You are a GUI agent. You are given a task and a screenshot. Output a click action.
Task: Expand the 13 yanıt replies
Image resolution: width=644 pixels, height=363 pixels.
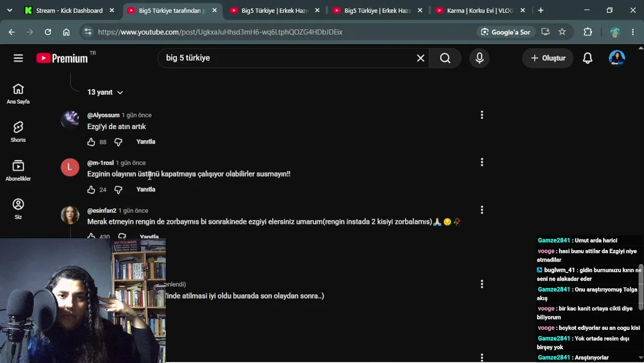coord(105,92)
